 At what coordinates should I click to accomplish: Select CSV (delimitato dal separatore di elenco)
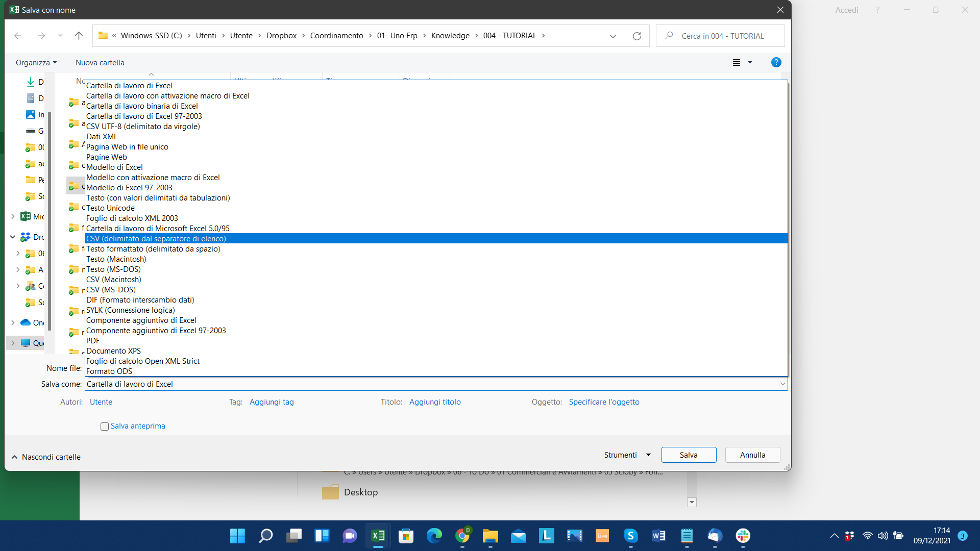[436, 239]
